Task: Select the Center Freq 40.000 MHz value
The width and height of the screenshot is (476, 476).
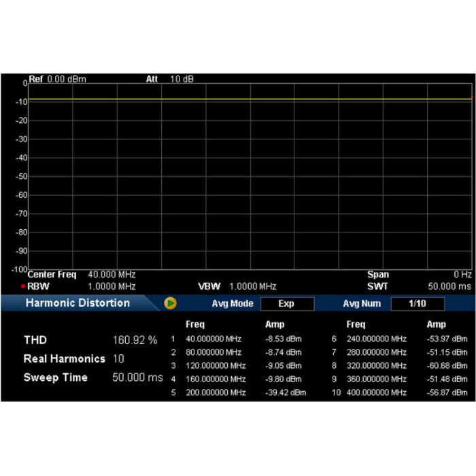Action: click(x=112, y=275)
